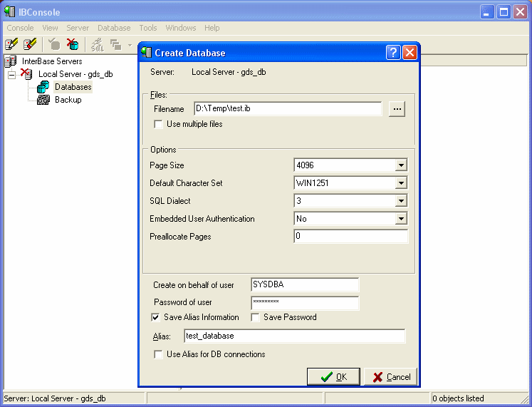Click the Cancel button
Image resolution: width=532 pixels, height=407 pixels.
pos(390,377)
